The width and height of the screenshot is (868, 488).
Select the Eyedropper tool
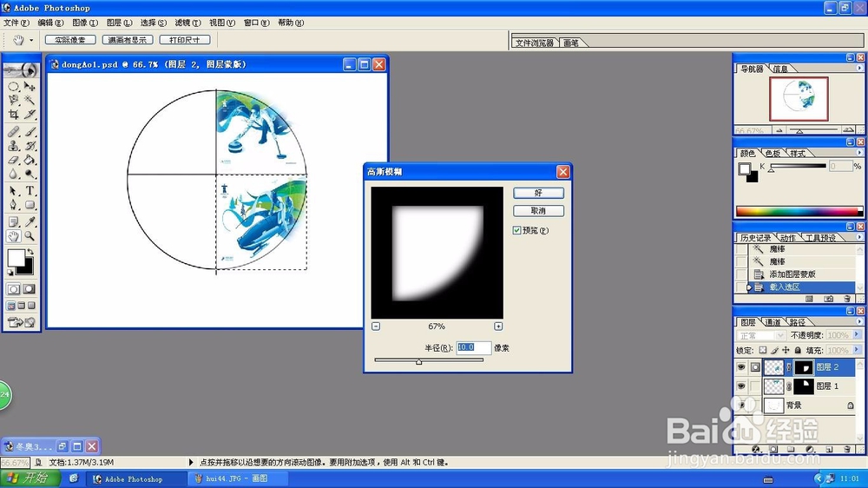[x=30, y=222]
